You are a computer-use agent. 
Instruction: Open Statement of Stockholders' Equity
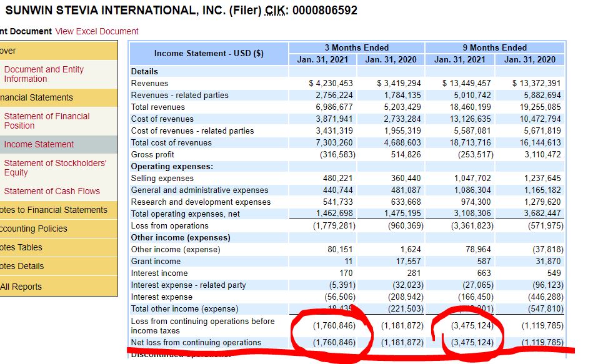[55, 167]
